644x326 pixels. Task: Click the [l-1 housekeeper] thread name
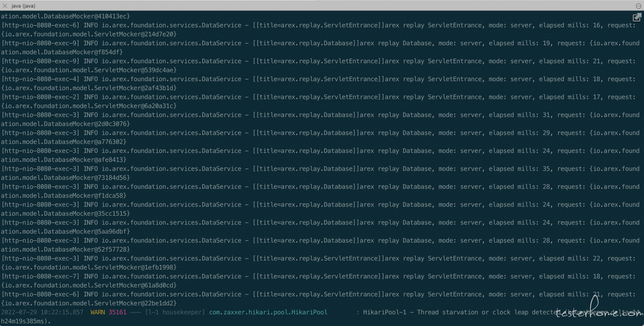coord(175,312)
